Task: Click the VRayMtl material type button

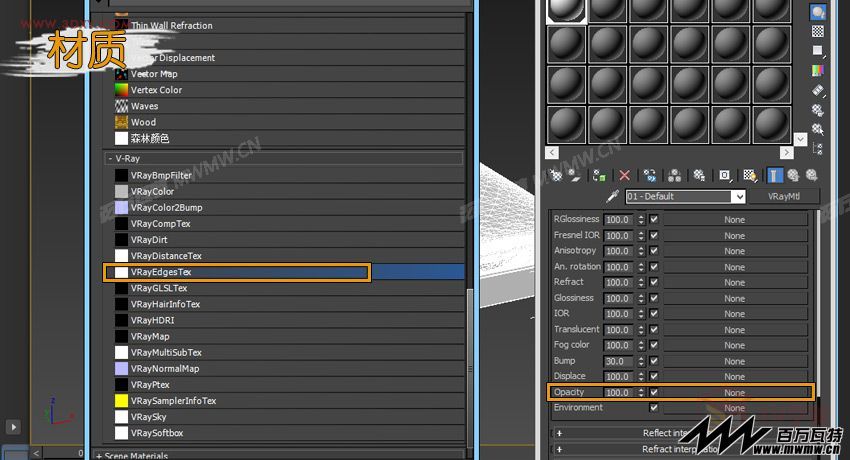Action: point(783,197)
